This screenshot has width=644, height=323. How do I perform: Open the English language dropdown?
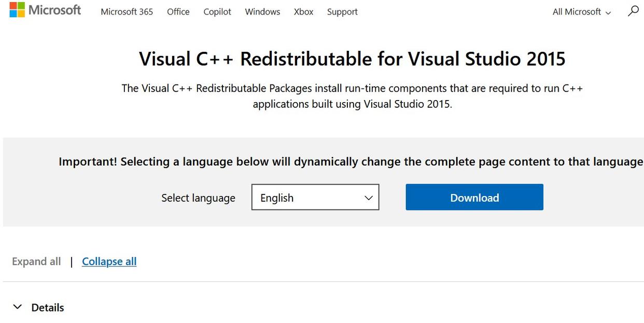315,198
